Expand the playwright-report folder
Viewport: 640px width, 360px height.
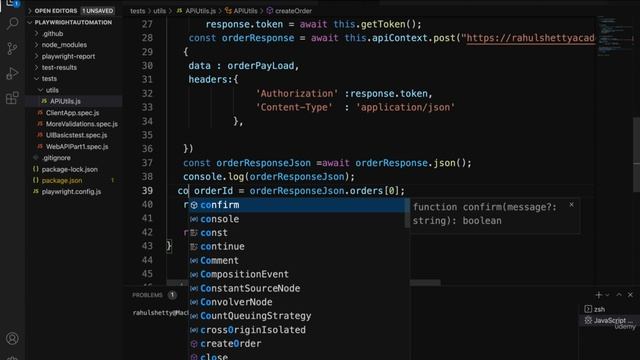click(68, 56)
